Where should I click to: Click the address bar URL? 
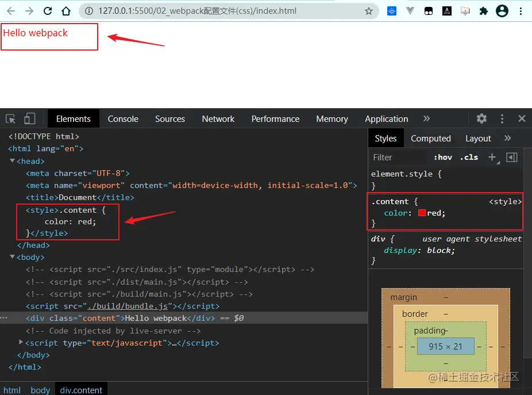tap(198, 11)
